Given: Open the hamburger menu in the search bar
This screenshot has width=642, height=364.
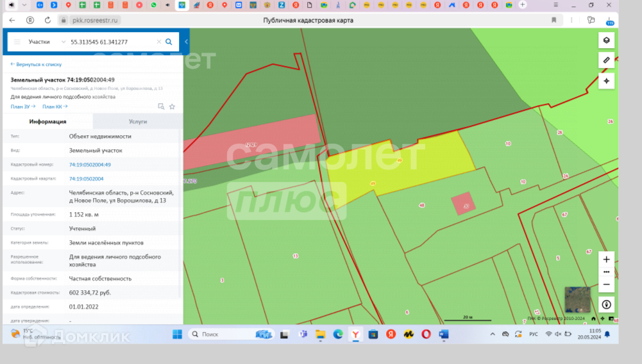Looking at the screenshot, I should click(17, 42).
